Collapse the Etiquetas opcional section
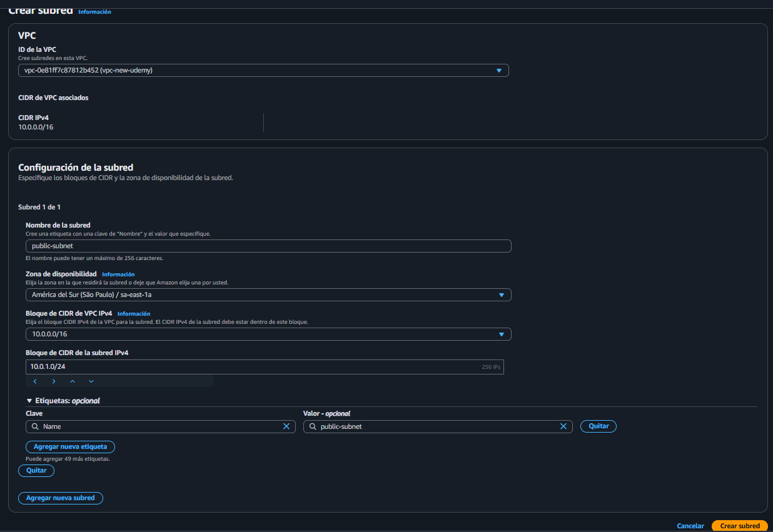This screenshot has height=532, width=773. tap(29, 401)
